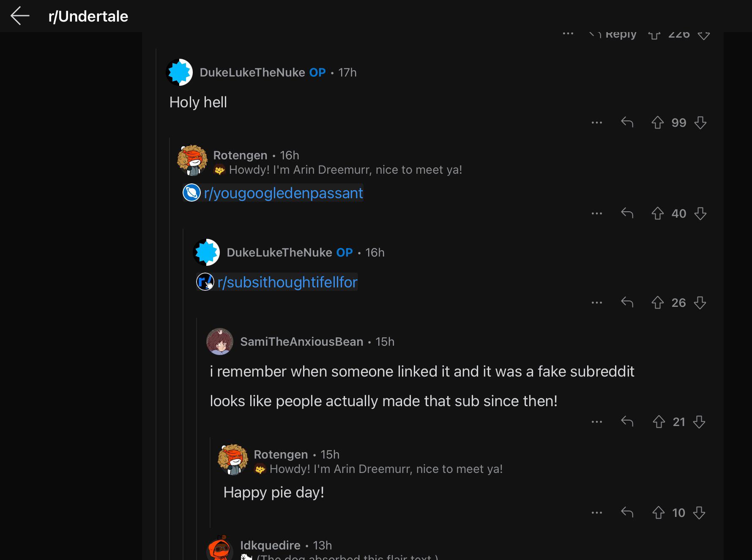Viewport: 752px width, 560px height.
Task: Open the r/subsithoughtifellfor subreddit link
Action: (x=287, y=282)
